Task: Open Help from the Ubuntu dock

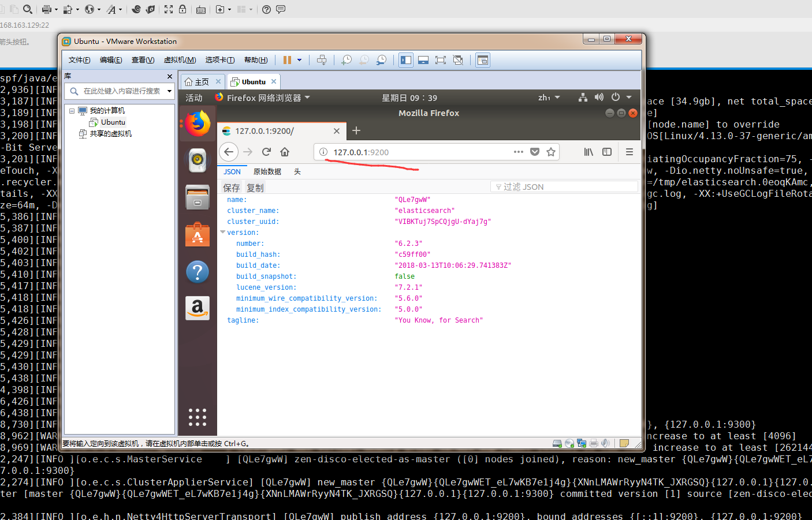Action: [198, 272]
